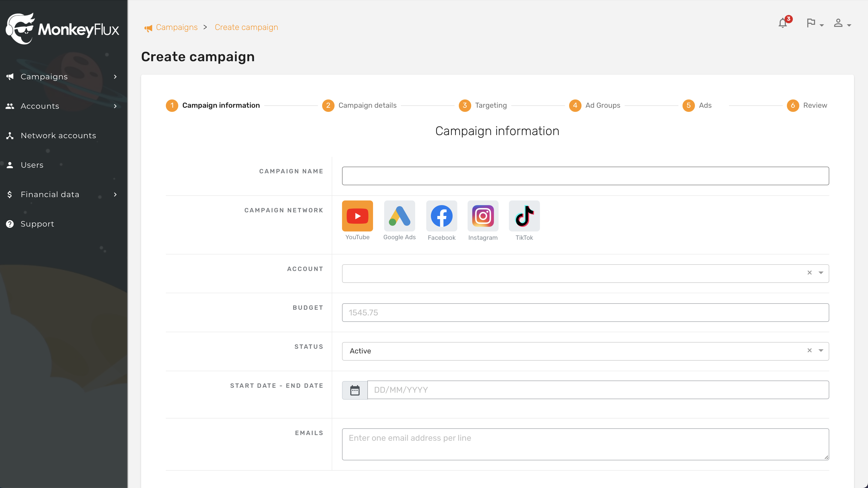Open the notifications bell
The width and height of the screenshot is (868, 488).
coord(783,23)
